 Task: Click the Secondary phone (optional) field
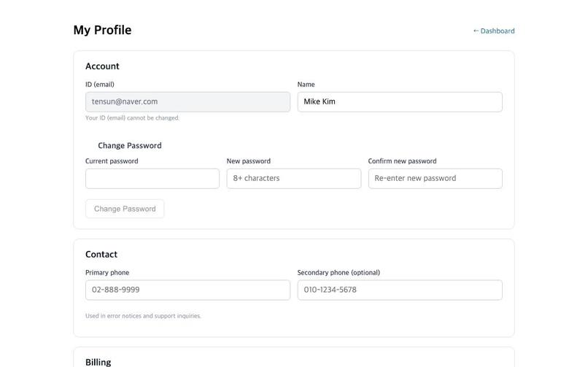tap(400, 290)
